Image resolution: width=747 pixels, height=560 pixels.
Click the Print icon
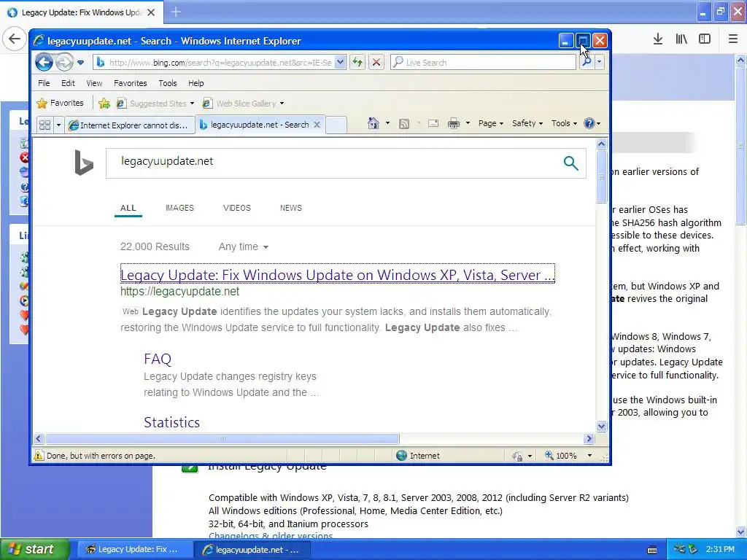[454, 124]
